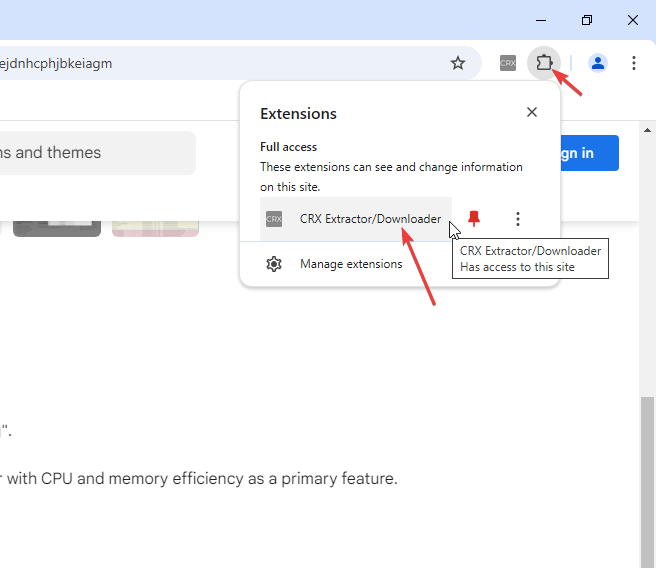Select the pink screenshot thumbnail
Viewport: 656px width, 568px height.
click(154, 228)
